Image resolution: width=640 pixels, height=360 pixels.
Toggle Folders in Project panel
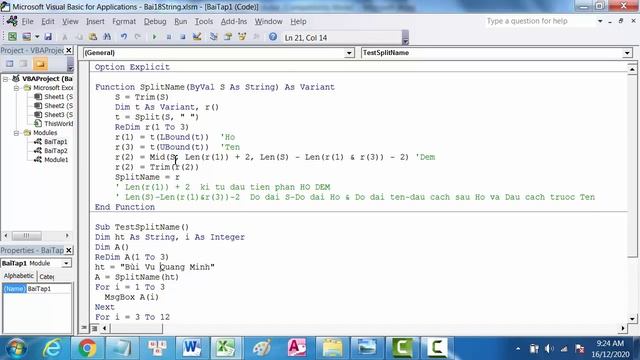point(40,64)
